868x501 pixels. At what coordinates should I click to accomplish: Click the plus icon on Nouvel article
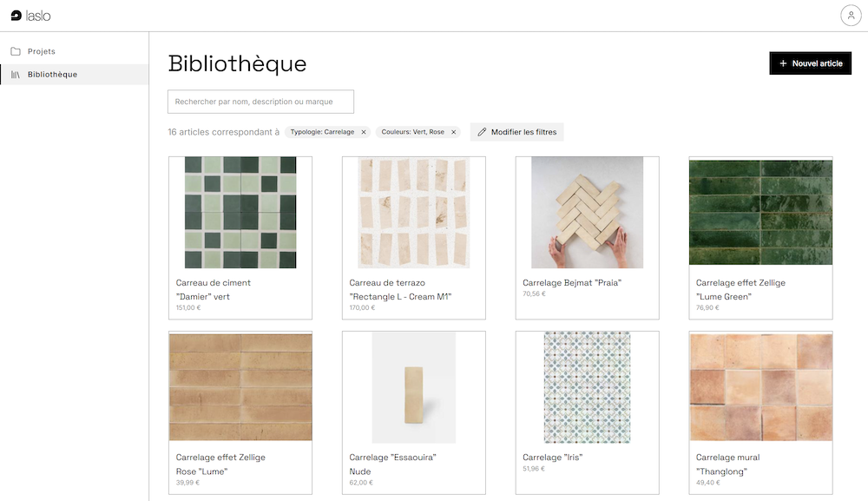click(x=783, y=63)
